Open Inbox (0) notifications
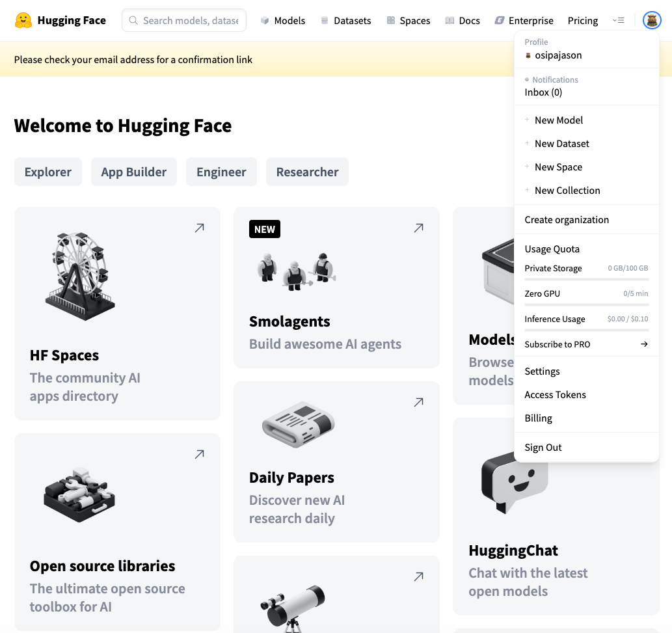672x633 pixels. 543,92
